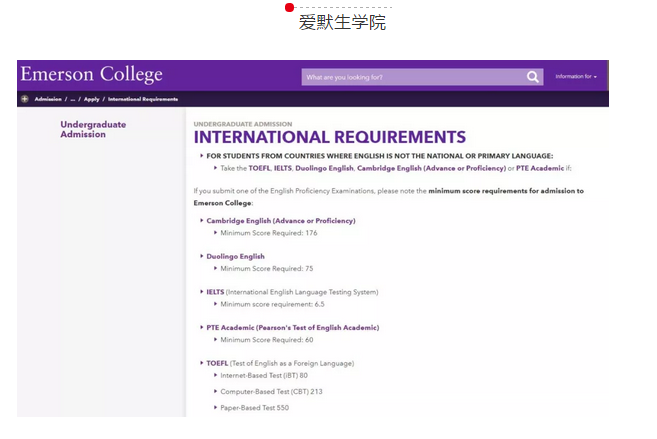Screen dimensions: 657x439
Task: Click bold 'minimum score requirements for admission to' text
Action: point(506,191)
